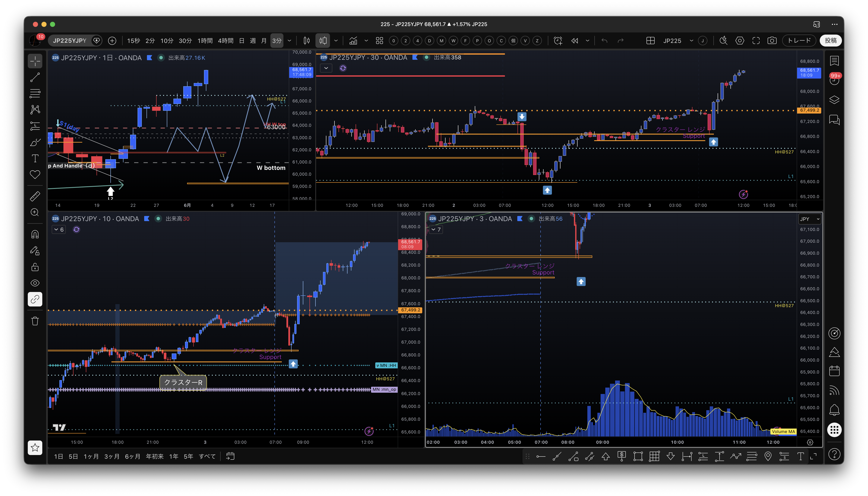Open the alerts bell panel
The height and width of the screenshot is (496, 868).
point(834,410)
